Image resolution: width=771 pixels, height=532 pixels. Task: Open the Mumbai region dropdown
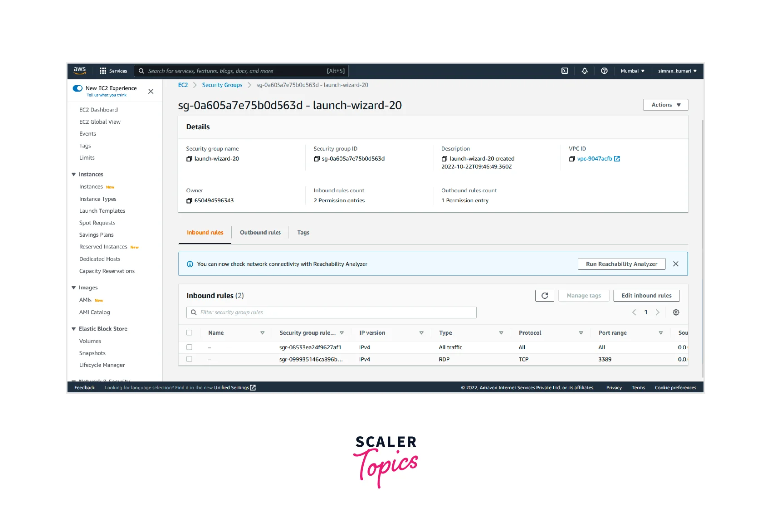tap(632, 71)
